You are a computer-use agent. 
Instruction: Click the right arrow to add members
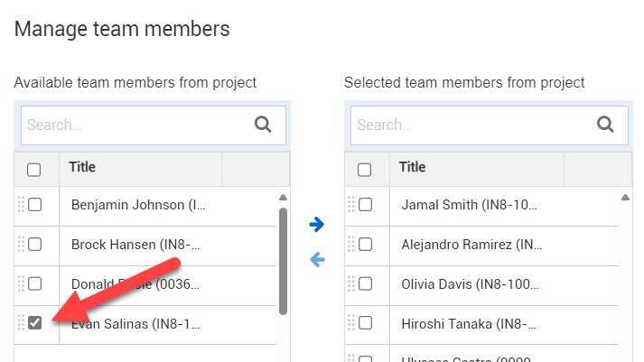316,224
